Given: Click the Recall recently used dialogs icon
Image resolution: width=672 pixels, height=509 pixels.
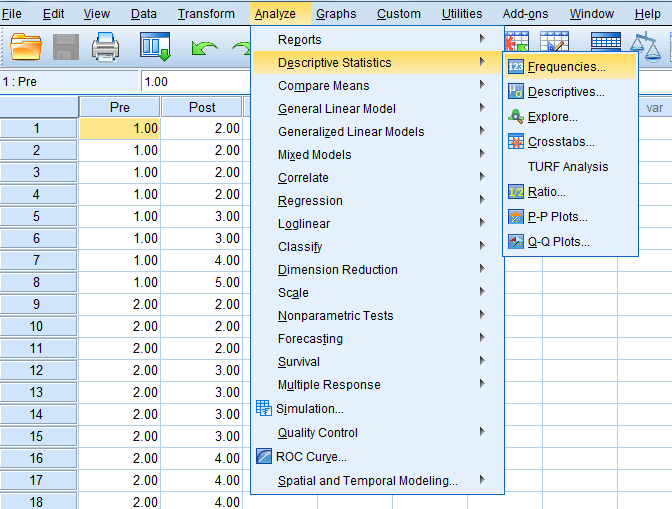Looking at the screenshot, I should pyautogui.click(x=155, y=47).
